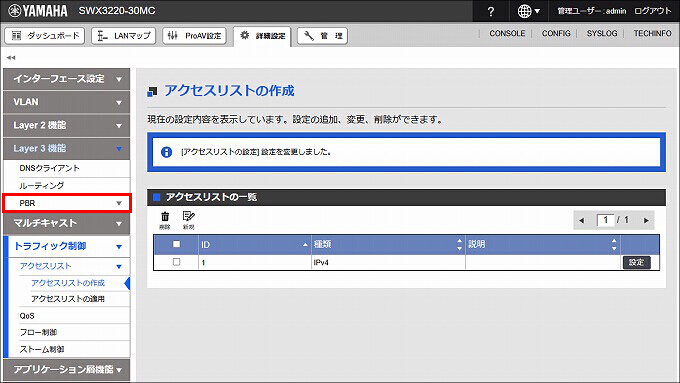Viewport: 680px width, 383px height.
Task: Select アクセスリストの作成 in the sidebar
Action: (68, 283)
